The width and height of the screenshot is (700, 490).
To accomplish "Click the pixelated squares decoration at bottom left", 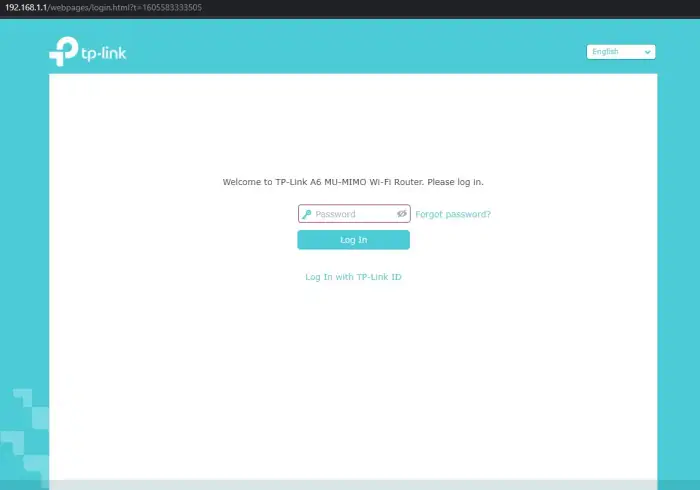I will [x=24, y=420].
